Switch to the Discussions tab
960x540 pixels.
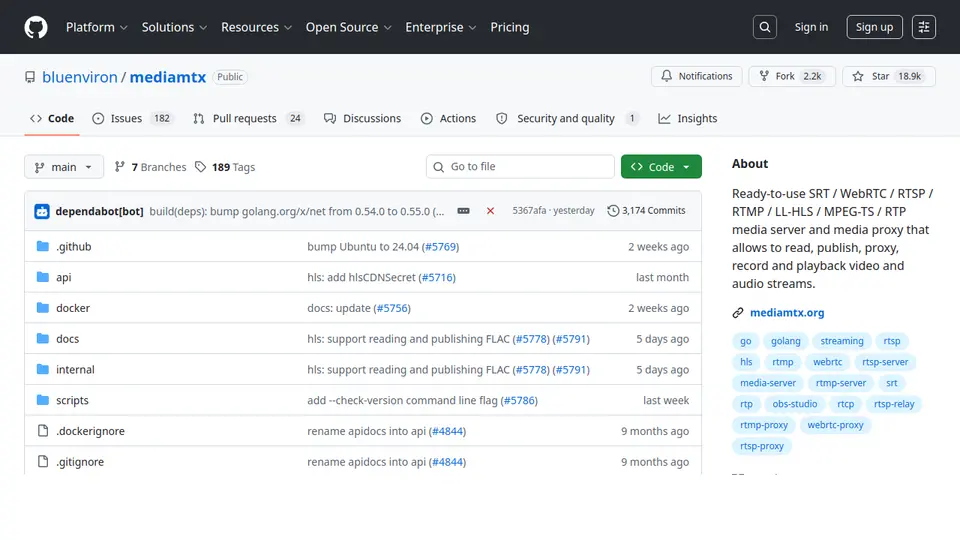point(362,118)
